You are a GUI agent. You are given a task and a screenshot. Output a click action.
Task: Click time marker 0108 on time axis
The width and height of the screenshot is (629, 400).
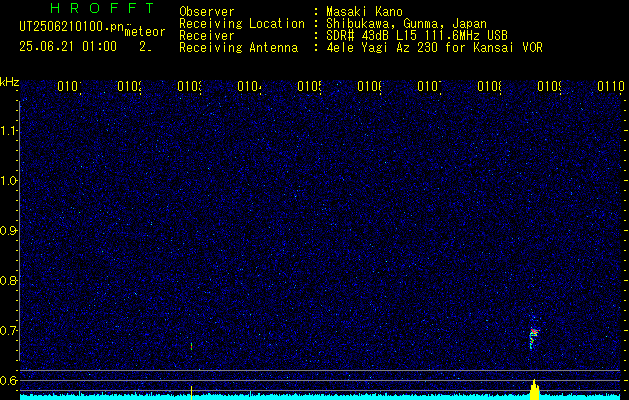coord(489,86)
